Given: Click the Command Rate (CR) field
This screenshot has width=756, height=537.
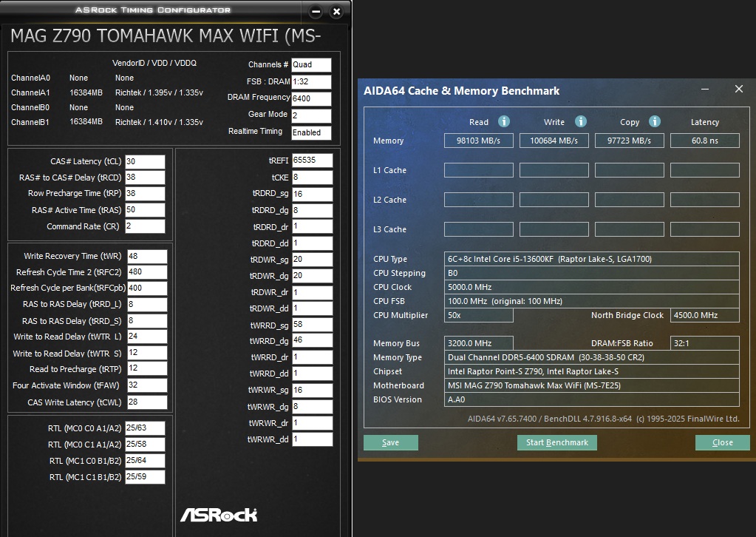Looking at the screenshot, I should [x=145, y=226].
